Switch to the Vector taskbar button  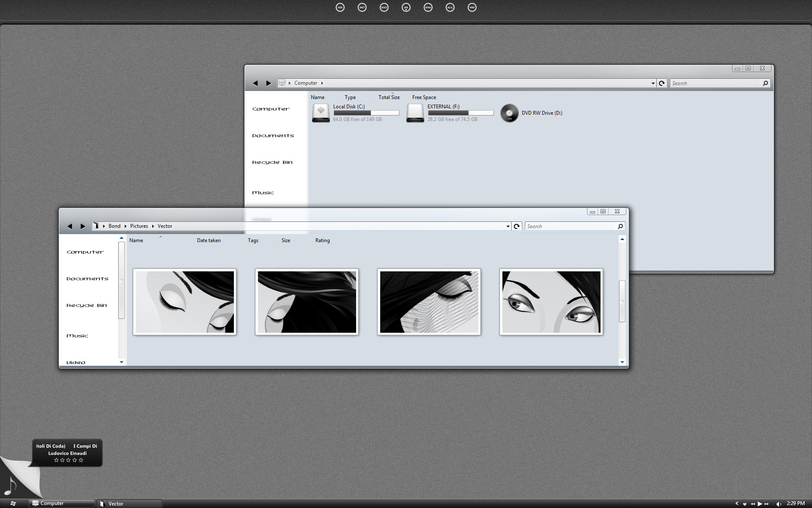click(x=129, y=503)
